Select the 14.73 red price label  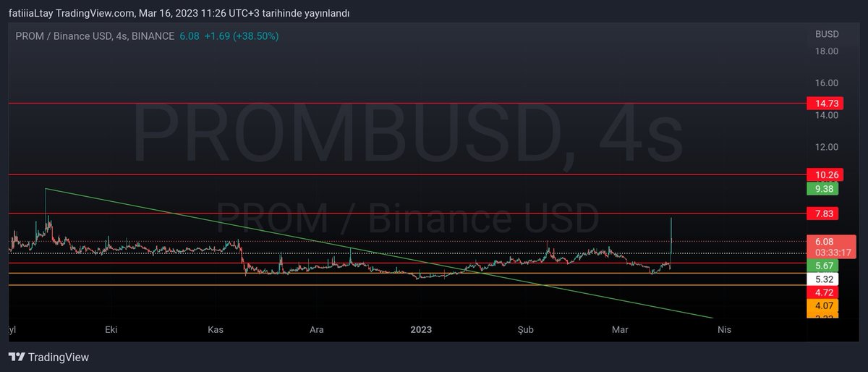tap(825, 105)
